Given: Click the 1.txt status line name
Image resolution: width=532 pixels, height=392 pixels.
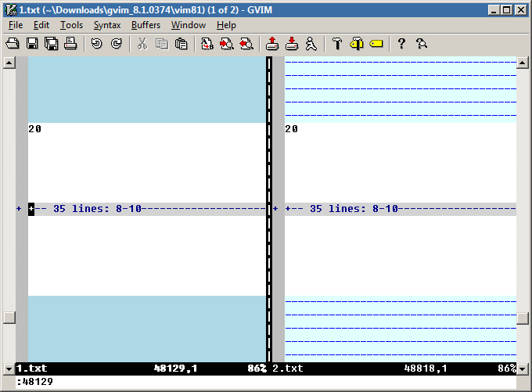Looking at the screenshot, I should tap(32, 369).
